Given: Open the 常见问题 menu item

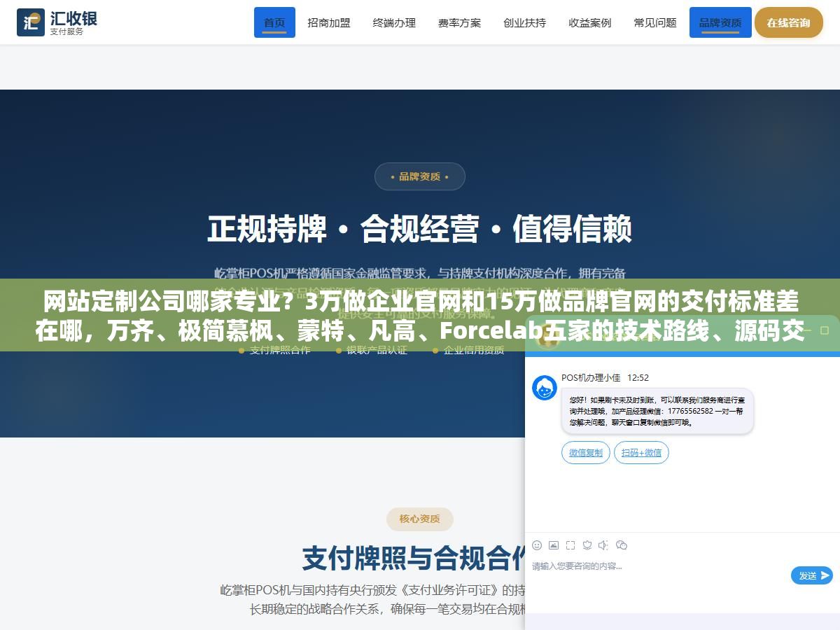Looking at the screenshot, I should [655, 22].
